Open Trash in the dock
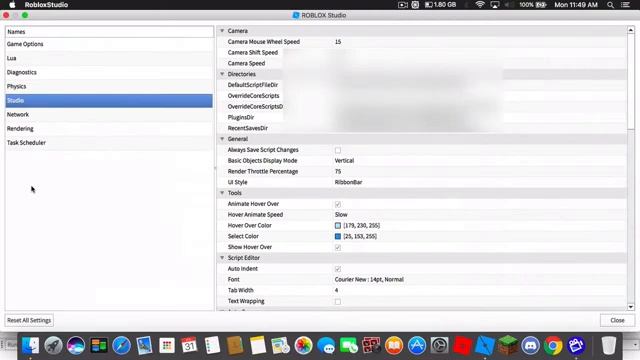The image size is (640, 360). click(x=608, y=346)
